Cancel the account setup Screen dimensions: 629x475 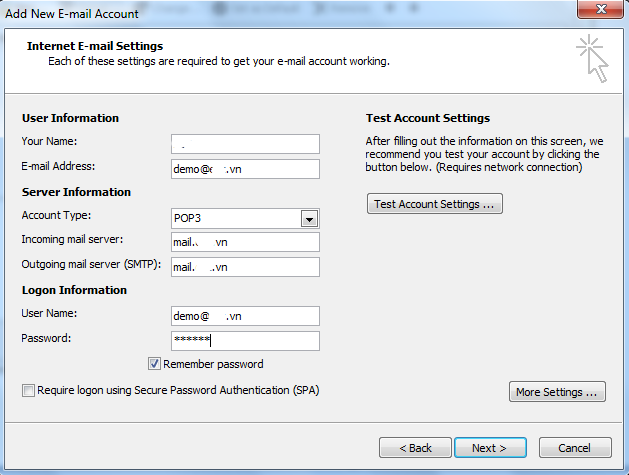pos(575,447)
